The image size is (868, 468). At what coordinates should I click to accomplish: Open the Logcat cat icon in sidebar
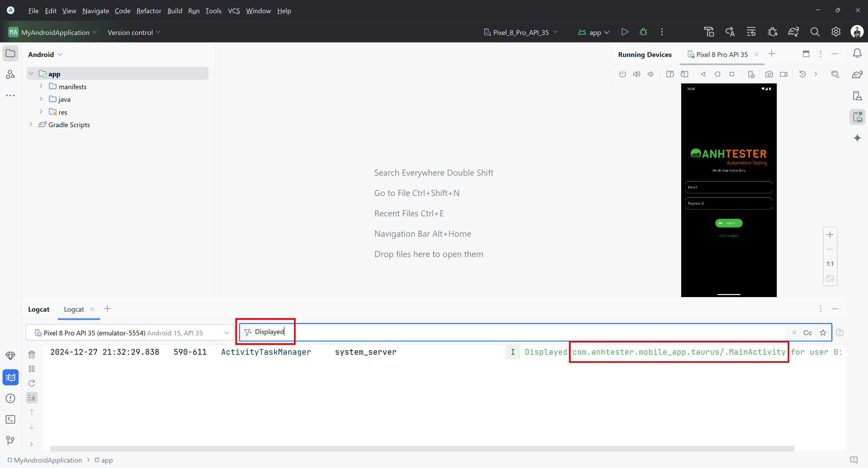(11, 377)
